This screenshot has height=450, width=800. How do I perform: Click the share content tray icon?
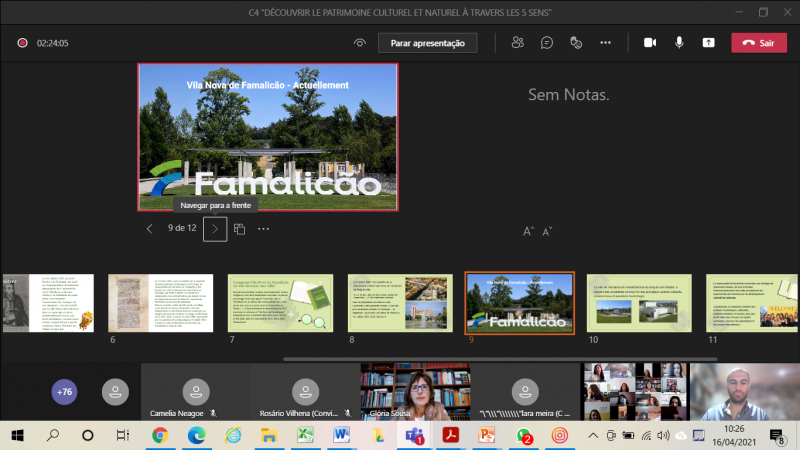click(709, 43)
